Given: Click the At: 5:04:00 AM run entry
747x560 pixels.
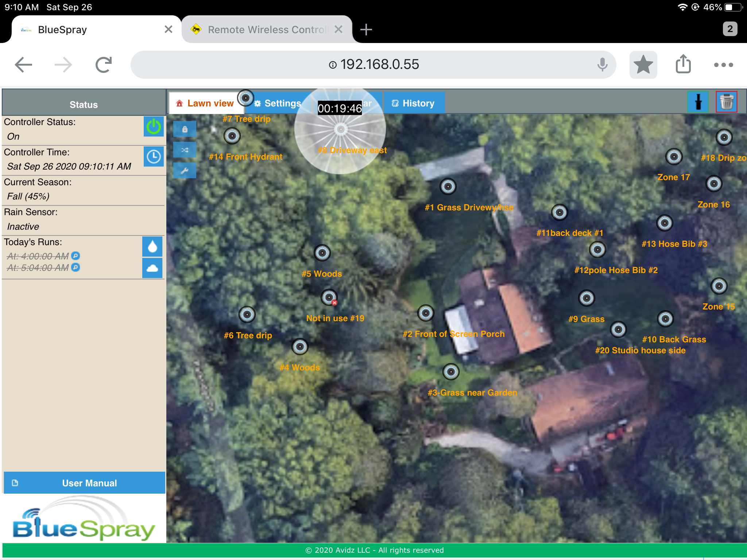Looking at the screenshot, I should click(38, 268).
